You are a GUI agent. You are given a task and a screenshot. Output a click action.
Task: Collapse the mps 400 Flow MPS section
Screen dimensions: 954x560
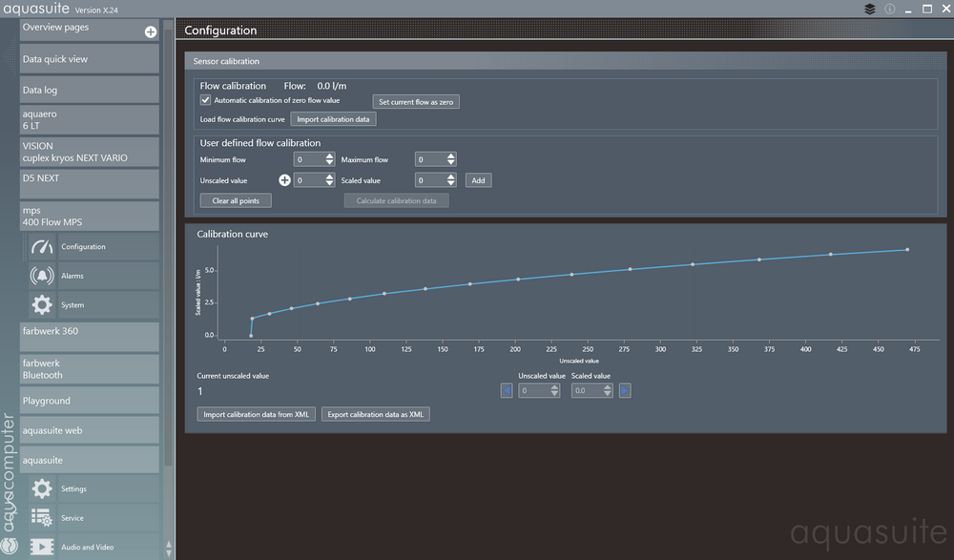point(90,216)
